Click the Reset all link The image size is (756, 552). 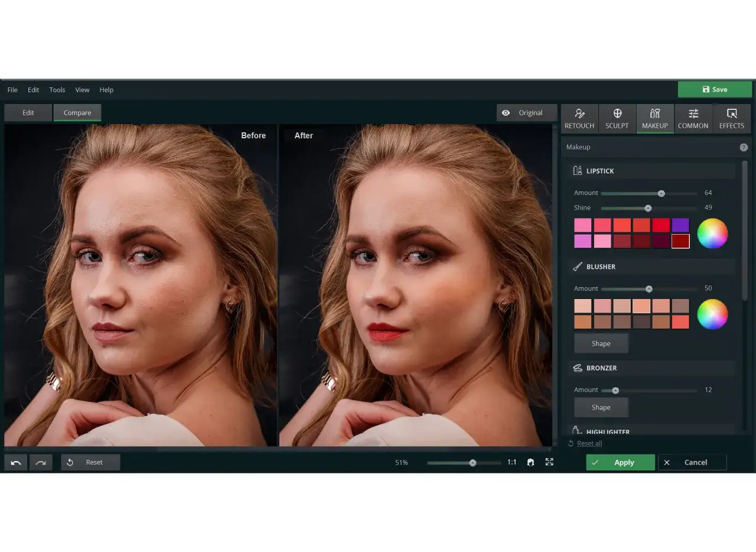coord(589,443)
